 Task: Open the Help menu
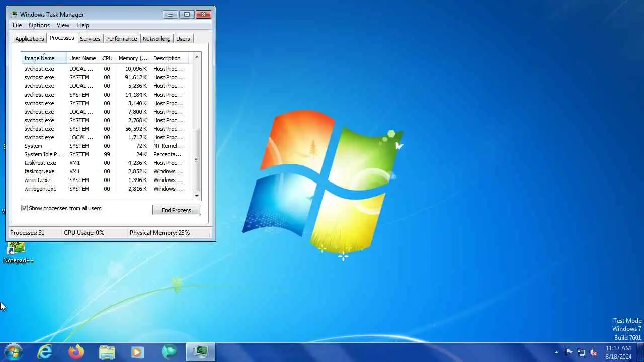[x=83, y=25]
